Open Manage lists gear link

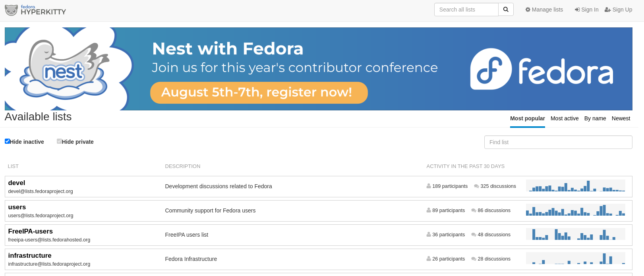tap(544, 10)
